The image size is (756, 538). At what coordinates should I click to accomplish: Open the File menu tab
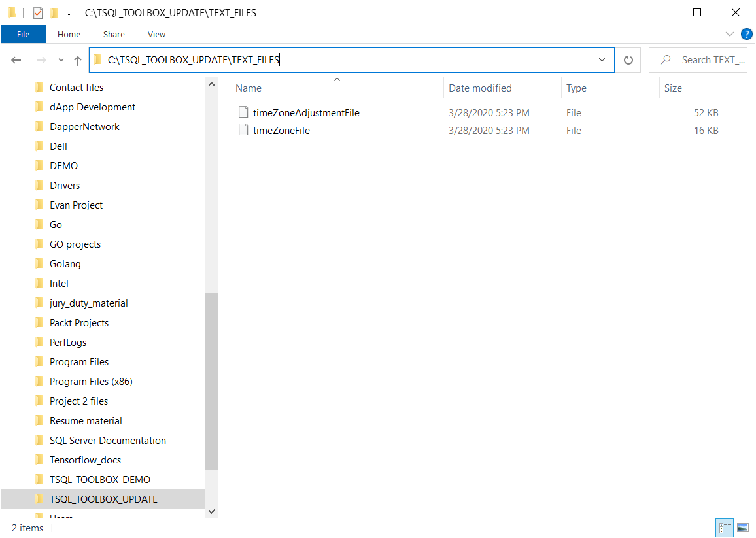23,34
